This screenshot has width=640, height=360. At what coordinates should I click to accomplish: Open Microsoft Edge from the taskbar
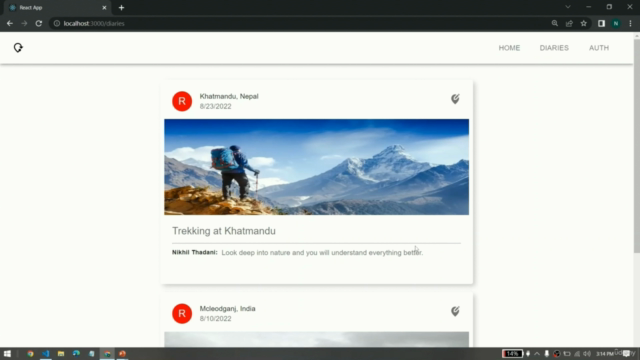76,354
